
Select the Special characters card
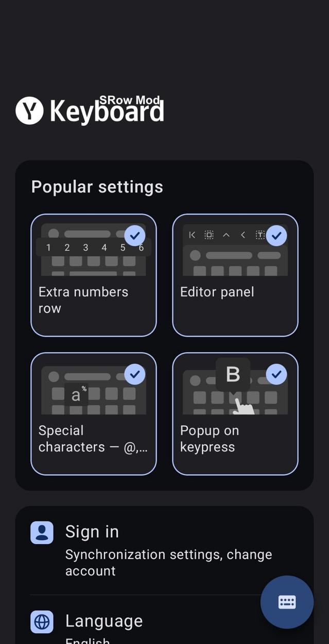coord(93,413)
